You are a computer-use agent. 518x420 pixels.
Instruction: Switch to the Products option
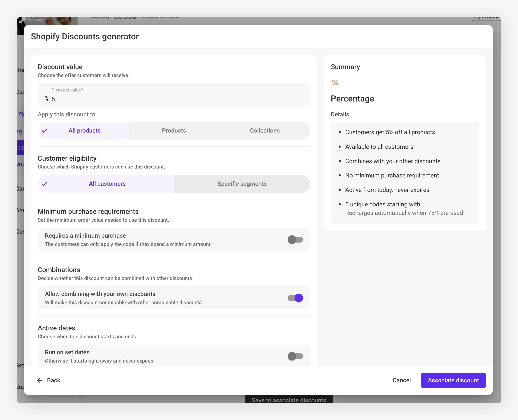click(174, 131)
